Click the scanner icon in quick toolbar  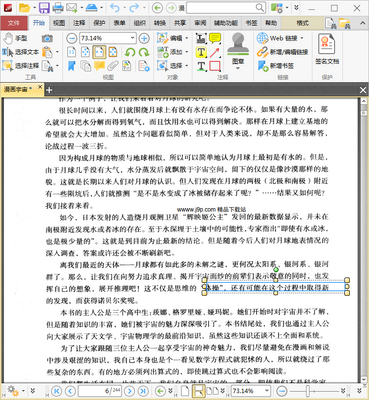click(91, 7)
